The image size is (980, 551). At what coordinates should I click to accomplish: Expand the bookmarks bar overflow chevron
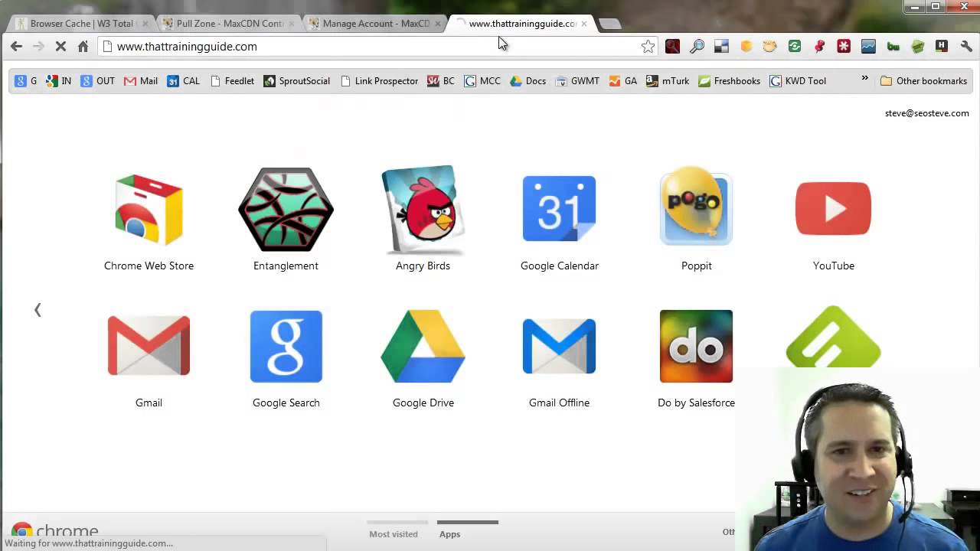(x=864, y=78)
